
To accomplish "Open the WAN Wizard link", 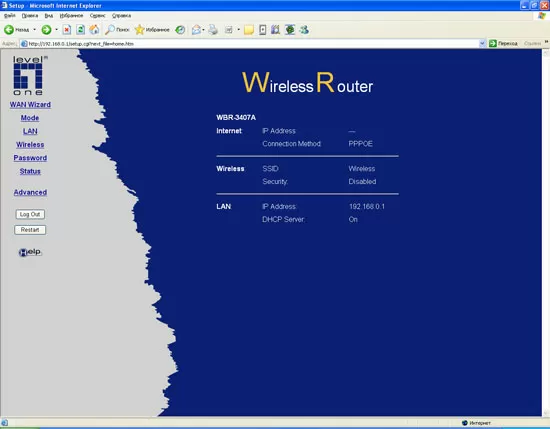I will click(30, 105).
